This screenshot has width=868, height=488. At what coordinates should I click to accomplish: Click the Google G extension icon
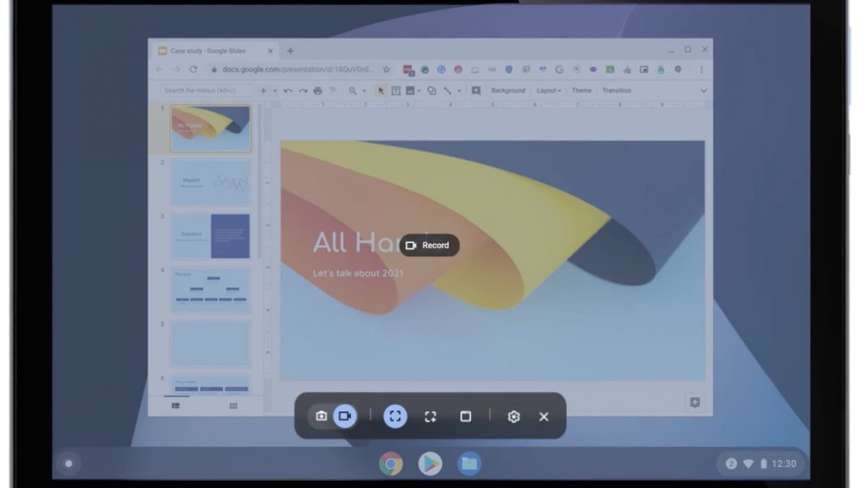point(559,69)
